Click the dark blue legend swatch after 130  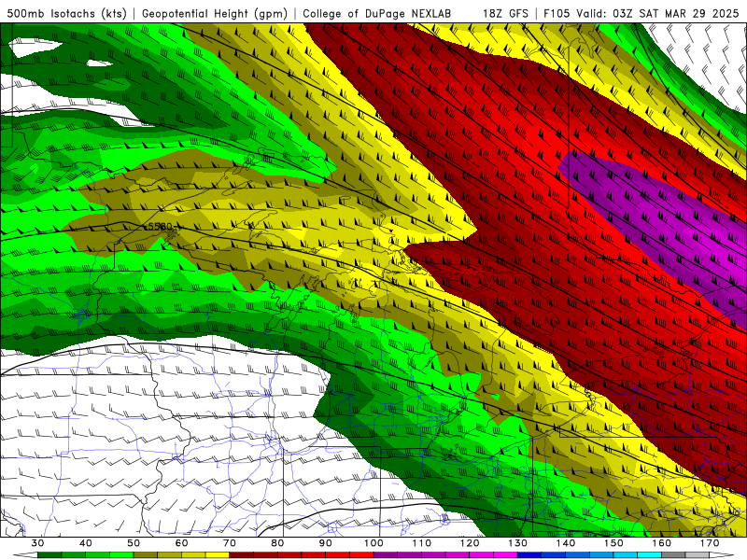click(529, 555)
